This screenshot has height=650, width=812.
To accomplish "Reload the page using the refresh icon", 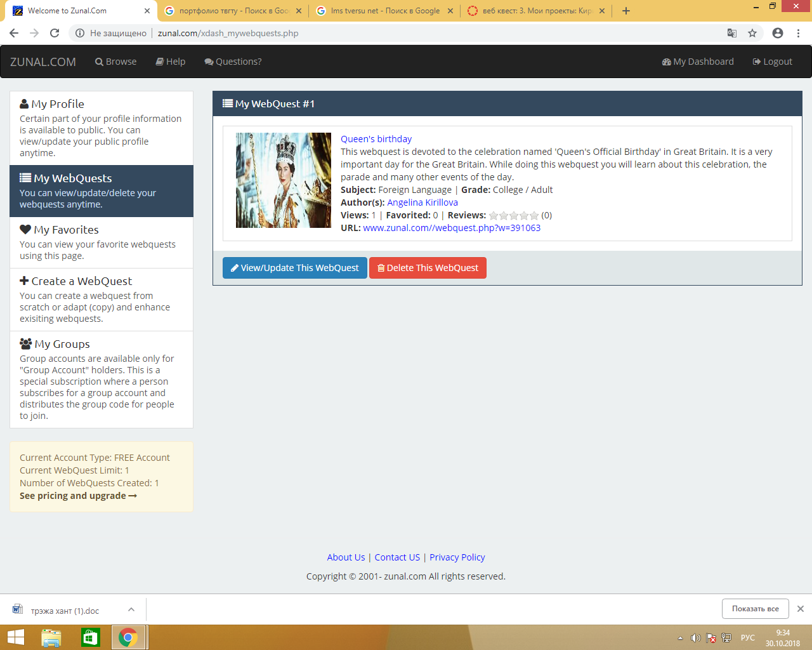I will 55,33.
